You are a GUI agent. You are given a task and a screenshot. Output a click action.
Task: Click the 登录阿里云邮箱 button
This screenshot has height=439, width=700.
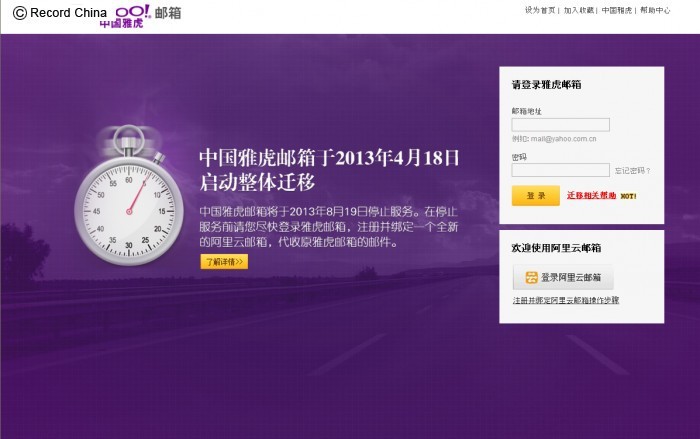click(x=563, y=277)
